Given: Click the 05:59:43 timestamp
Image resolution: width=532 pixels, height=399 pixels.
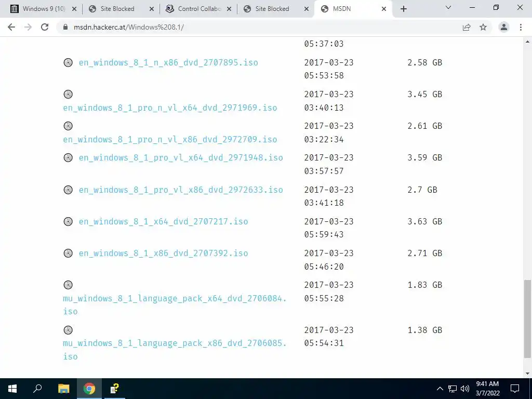Looking at the screenshot, I should (324, 235).
